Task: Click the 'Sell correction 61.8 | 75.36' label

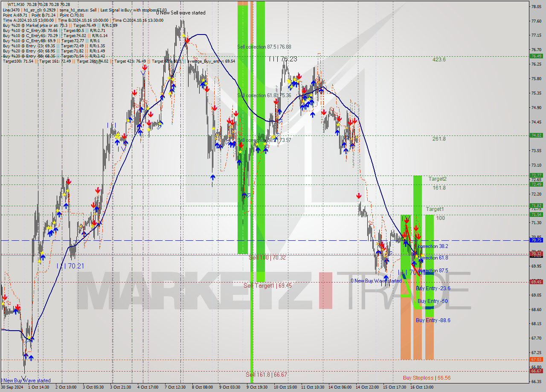Action: [x=264, y=95]
